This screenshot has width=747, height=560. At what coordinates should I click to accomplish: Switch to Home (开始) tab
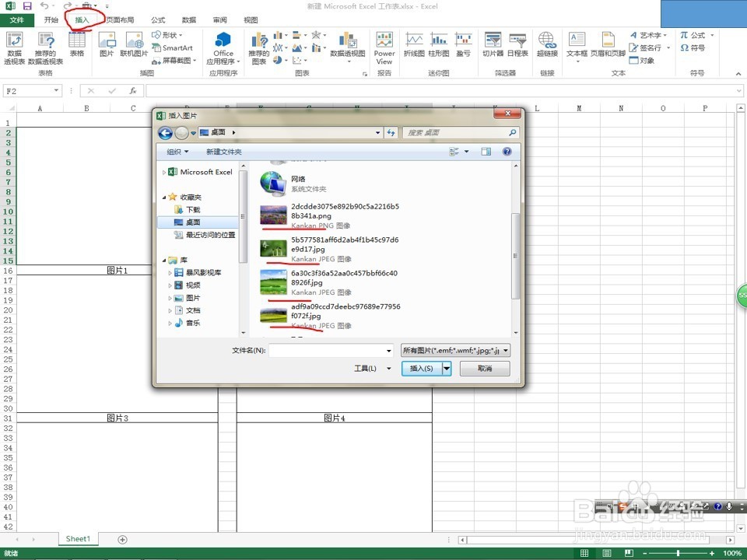click(51, 20)
